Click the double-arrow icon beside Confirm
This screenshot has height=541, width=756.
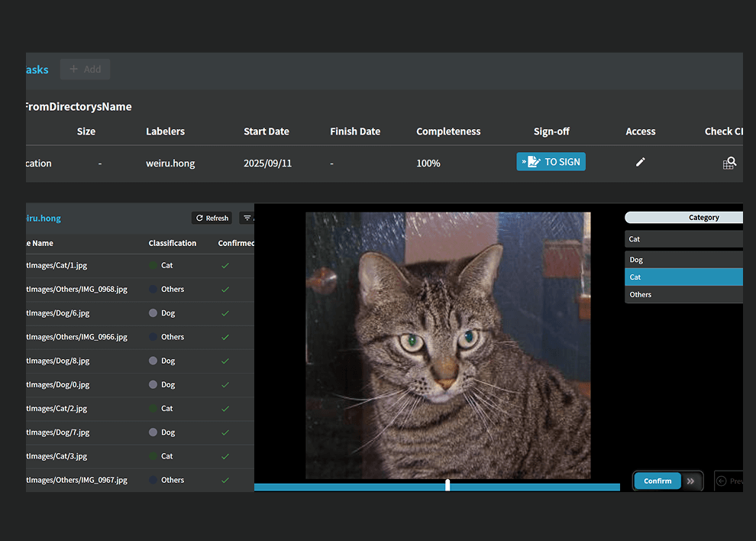click(x=691, y=481)
